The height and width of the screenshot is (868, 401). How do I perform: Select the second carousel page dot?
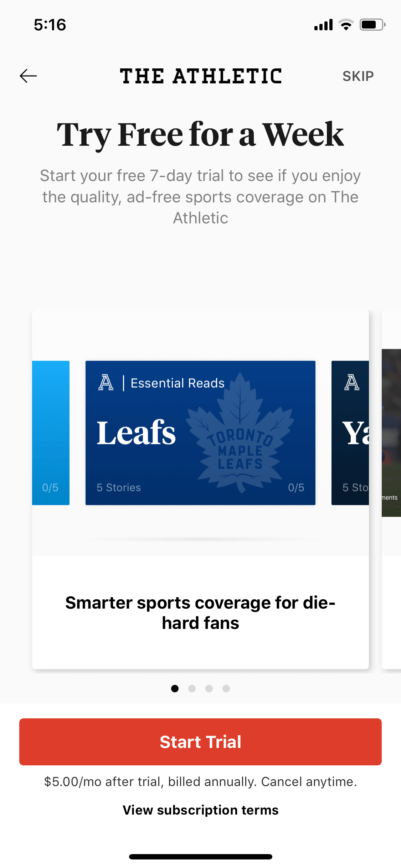192,688
